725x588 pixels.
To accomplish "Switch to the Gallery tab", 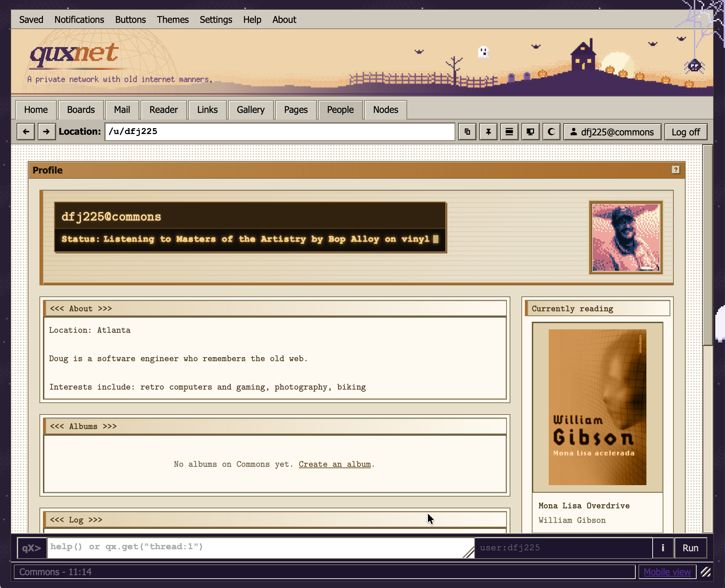I will [x=251, y=110].
